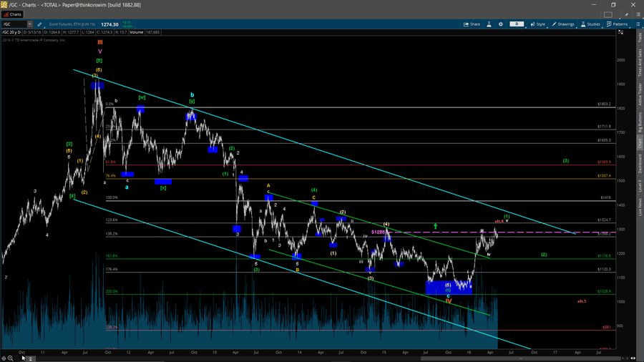Click the pin window icon
Viewport: 644px width, 362px height.
(x=628, y=14)
